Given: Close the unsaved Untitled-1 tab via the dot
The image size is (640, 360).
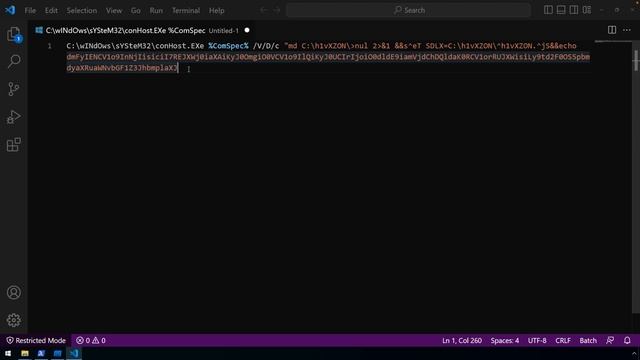Looking at the screenshot, I should [x=247, y=30].
